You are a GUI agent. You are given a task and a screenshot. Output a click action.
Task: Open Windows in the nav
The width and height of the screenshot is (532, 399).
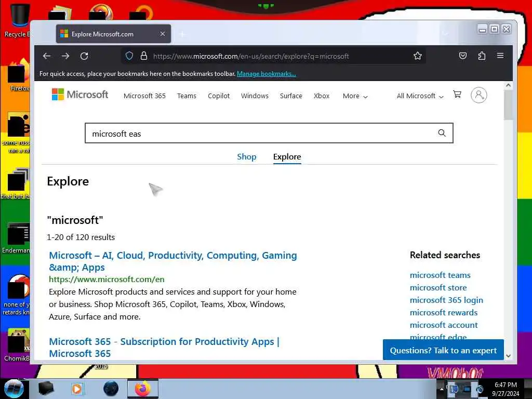255,96
